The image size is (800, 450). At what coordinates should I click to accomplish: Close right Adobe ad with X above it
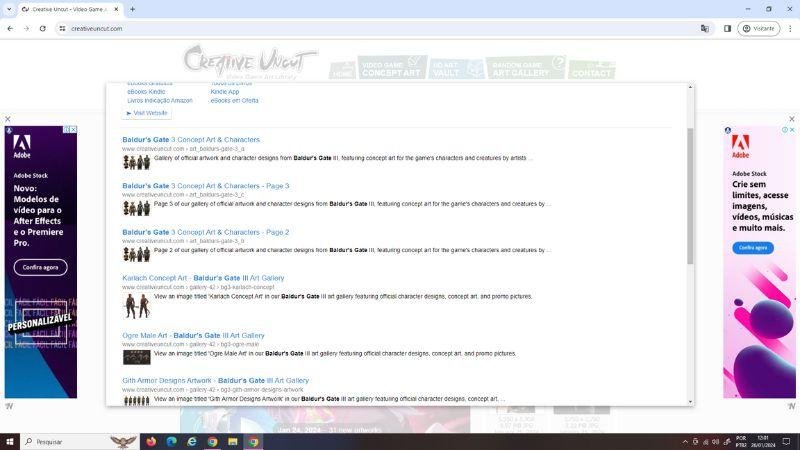(x=792, y=119)
